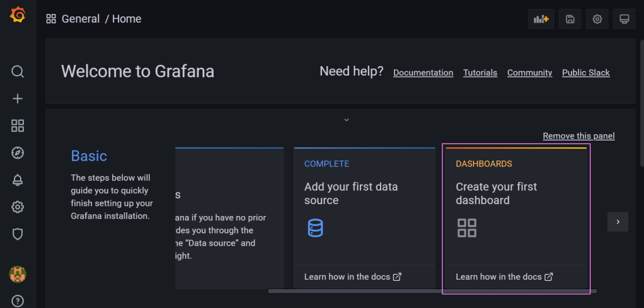Open the Tutorials link
The image size is (644, 308).
click(480, 72)
